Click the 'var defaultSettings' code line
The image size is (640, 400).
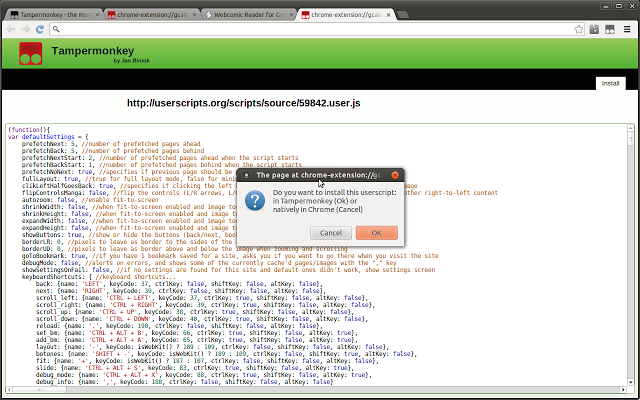coord(48,137)
